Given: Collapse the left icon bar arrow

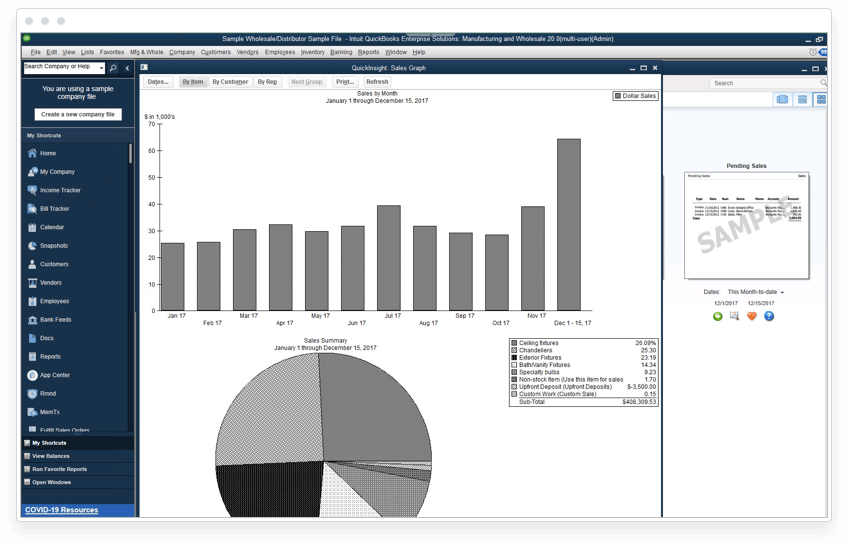Looking at the screenshot, I should point(127,68).
